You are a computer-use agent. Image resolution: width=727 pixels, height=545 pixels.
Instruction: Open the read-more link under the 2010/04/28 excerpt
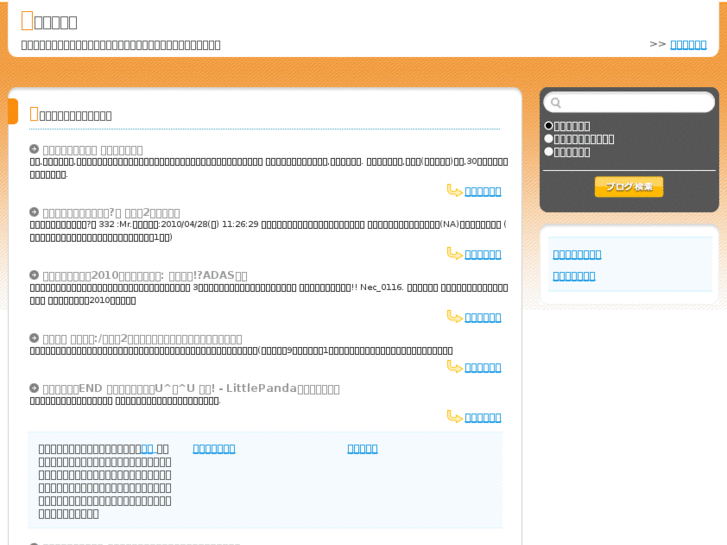coord(483,254)
